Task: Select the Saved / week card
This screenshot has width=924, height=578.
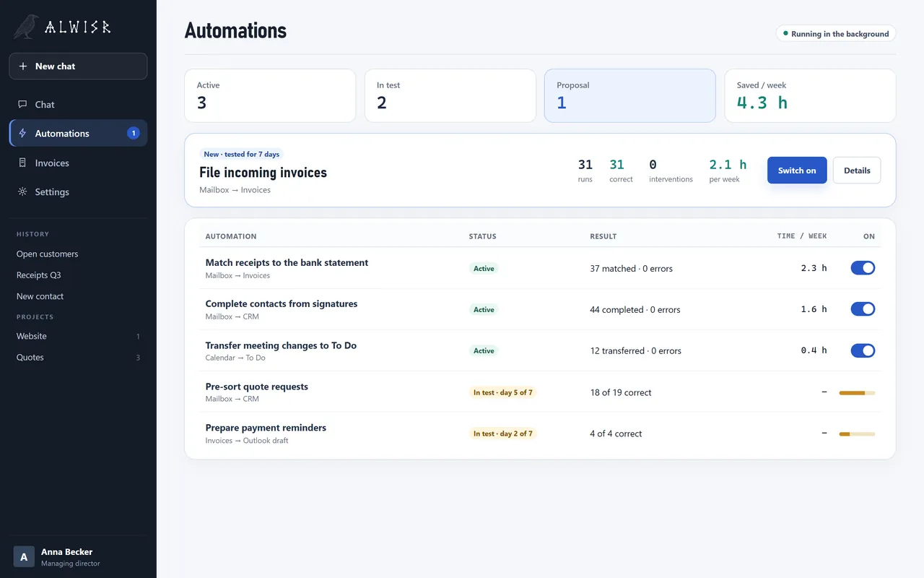Action: coord(811,95)
